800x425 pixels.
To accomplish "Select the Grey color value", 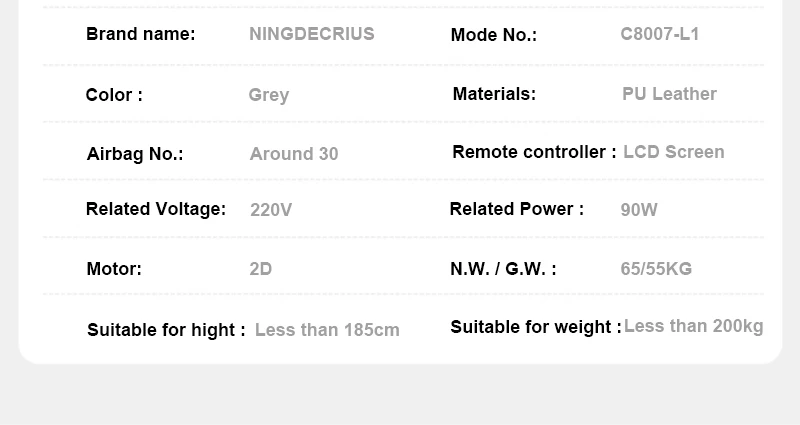I will click(269, 95).
